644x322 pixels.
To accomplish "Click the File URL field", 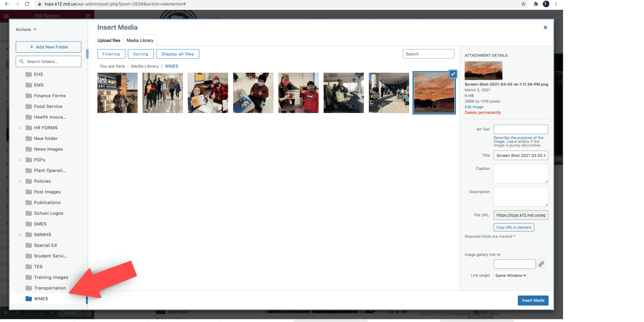I will [521, 215].
